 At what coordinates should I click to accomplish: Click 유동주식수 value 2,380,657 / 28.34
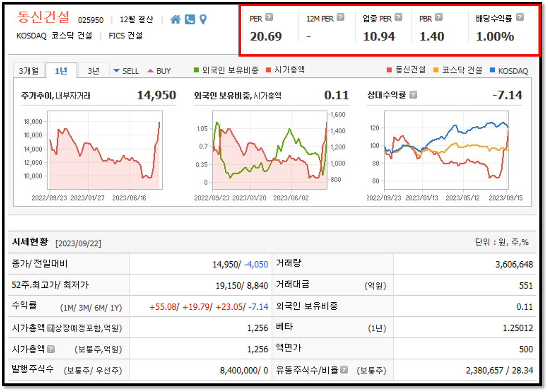coord(500,370)
